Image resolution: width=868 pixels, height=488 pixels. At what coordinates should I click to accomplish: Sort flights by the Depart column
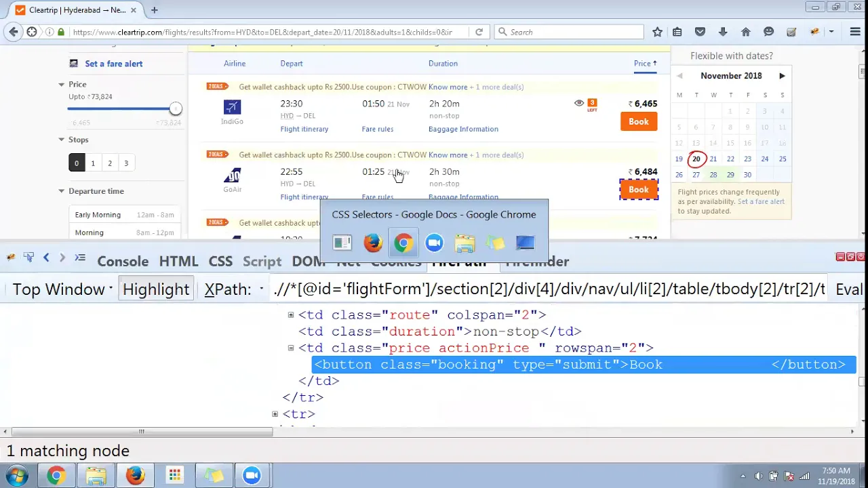(292, 64)
